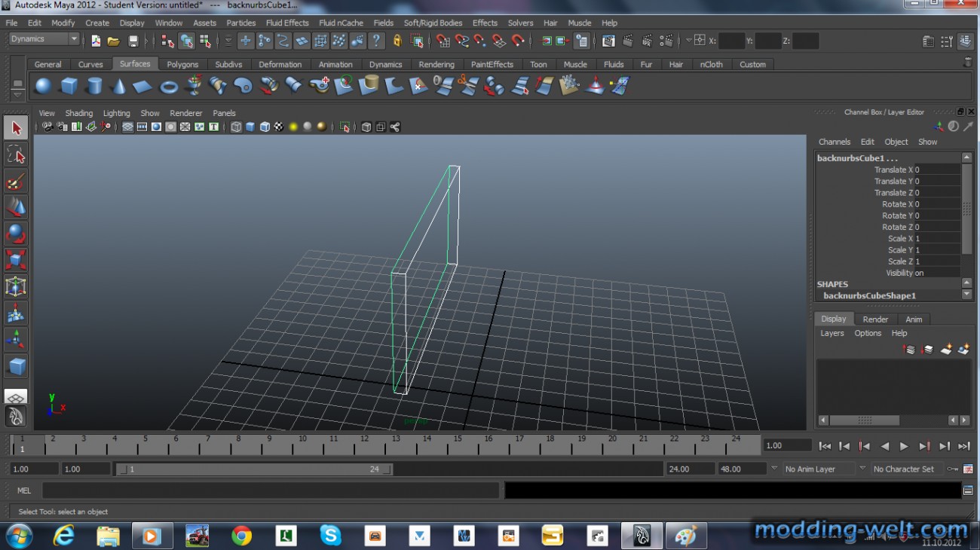Toggle the Snap to curves magnet

coord(462,41)
